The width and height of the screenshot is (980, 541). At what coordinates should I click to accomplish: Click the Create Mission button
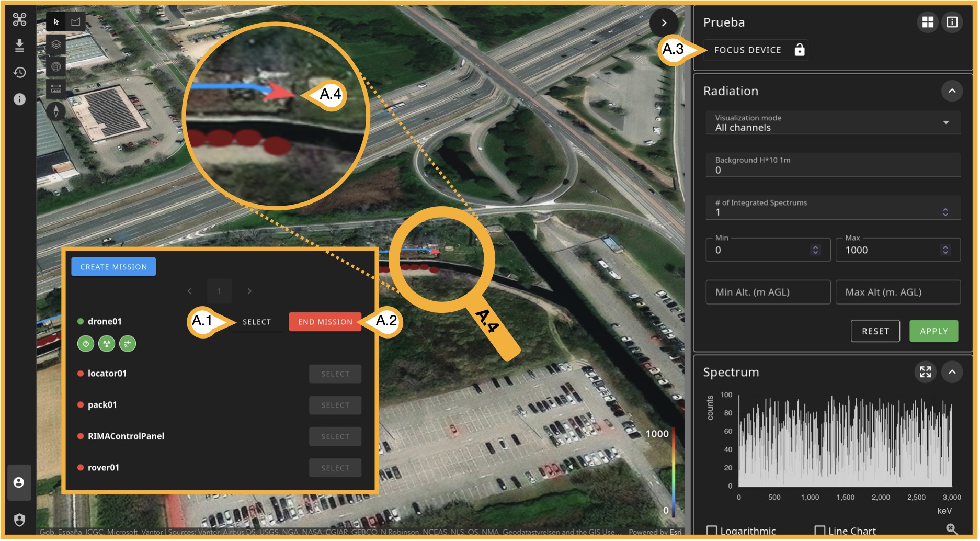coord(113,267)
